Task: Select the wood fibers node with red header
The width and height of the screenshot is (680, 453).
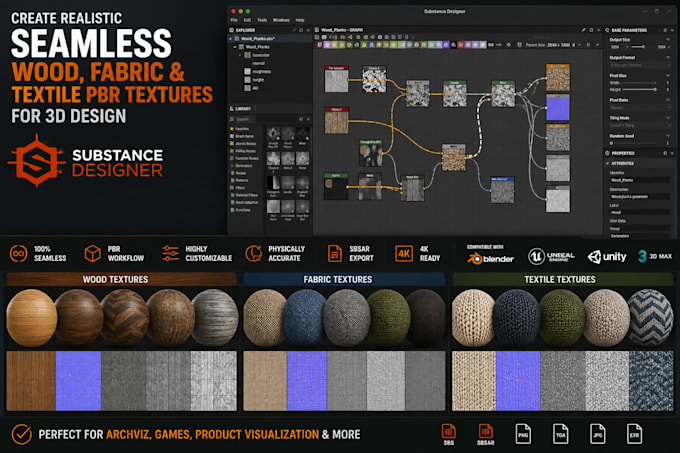Action: pyautogui.click(x=337, y=121)
